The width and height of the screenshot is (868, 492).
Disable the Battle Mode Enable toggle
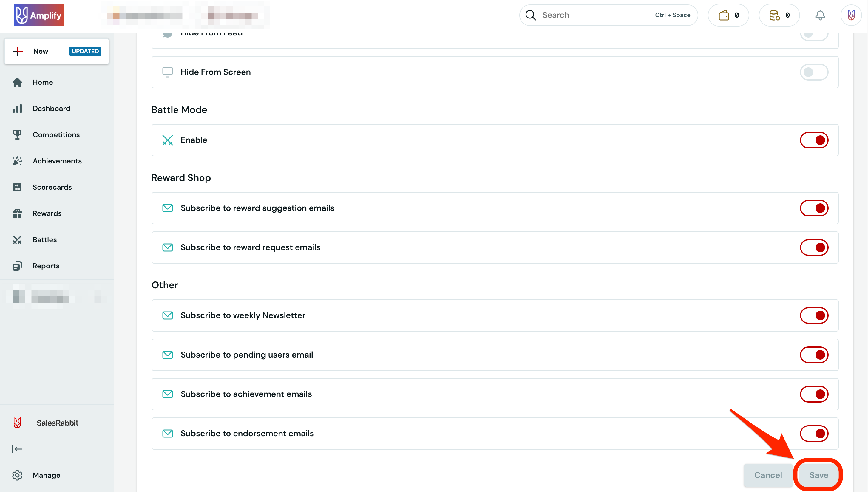814,140
